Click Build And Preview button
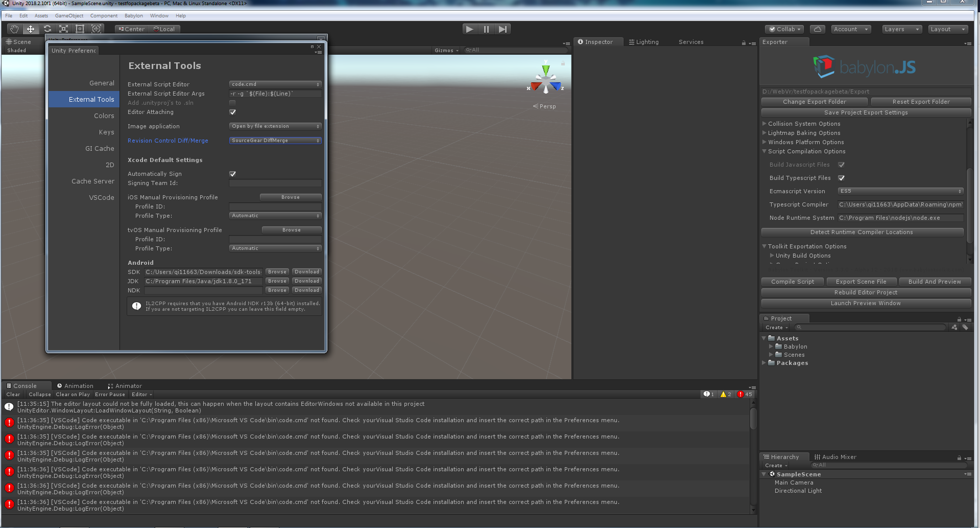The image size is (980, 528). [935, 282]
